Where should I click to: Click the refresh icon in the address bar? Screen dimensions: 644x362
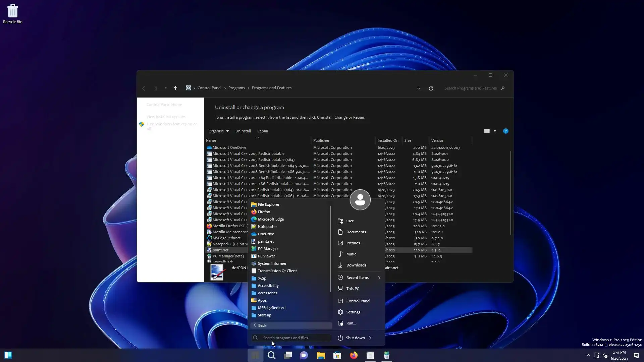coord(431,88)
